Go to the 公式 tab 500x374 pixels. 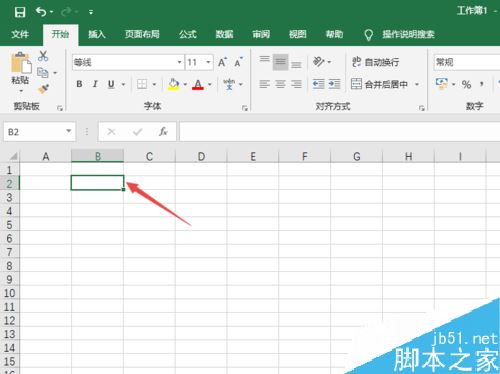[x=188, y=34]
